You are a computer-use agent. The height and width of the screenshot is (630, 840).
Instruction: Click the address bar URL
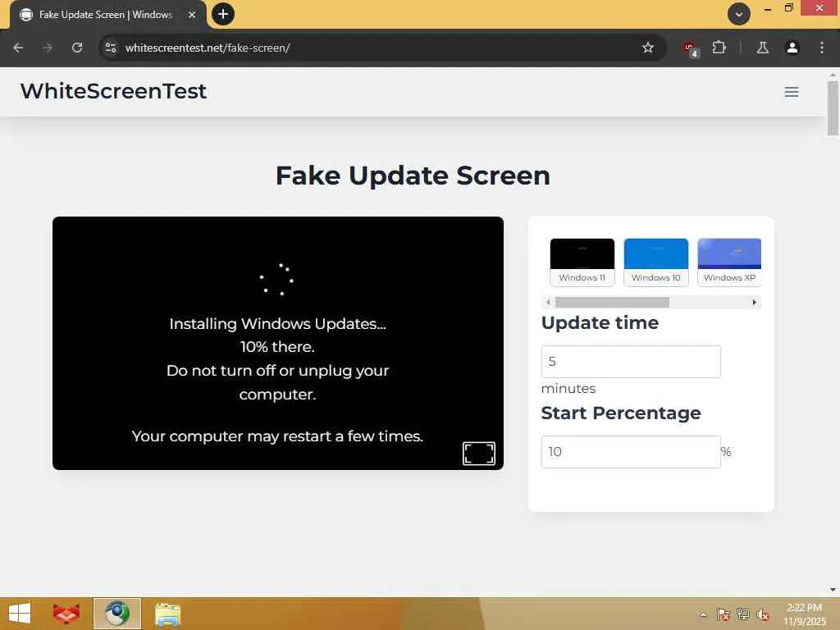[208, 48]
